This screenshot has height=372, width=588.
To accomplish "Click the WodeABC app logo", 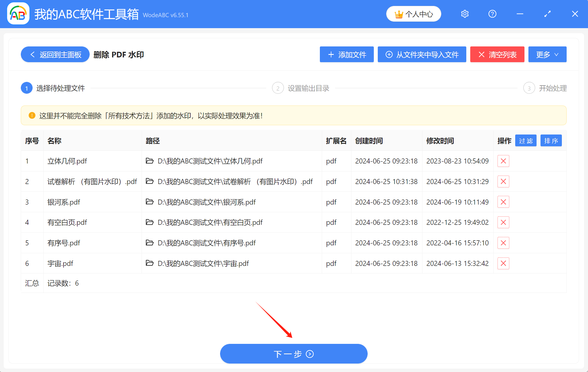I will 18,14.
